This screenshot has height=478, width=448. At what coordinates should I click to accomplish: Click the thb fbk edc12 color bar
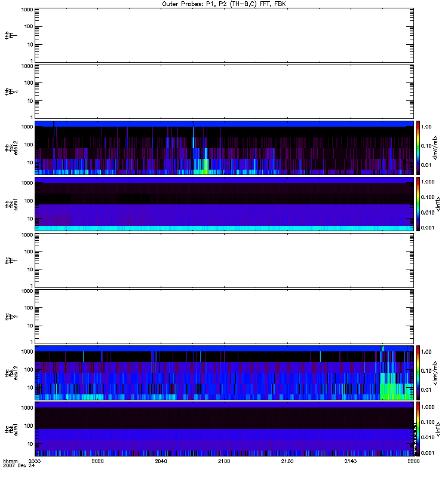[x=418, y=148]
